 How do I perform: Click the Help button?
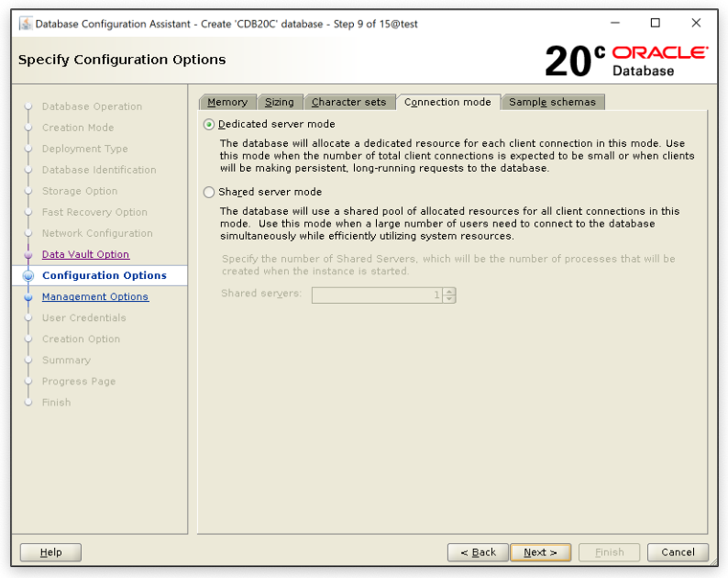(50, 552)
